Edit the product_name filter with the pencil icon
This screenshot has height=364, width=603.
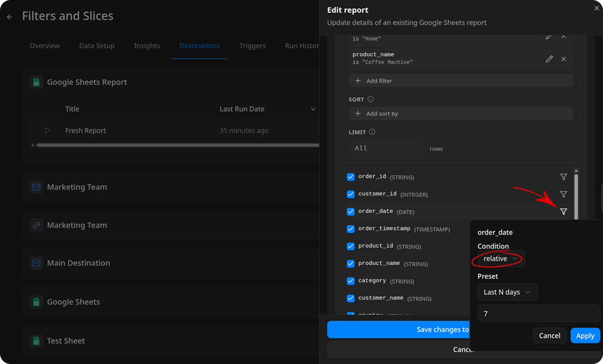549,59
